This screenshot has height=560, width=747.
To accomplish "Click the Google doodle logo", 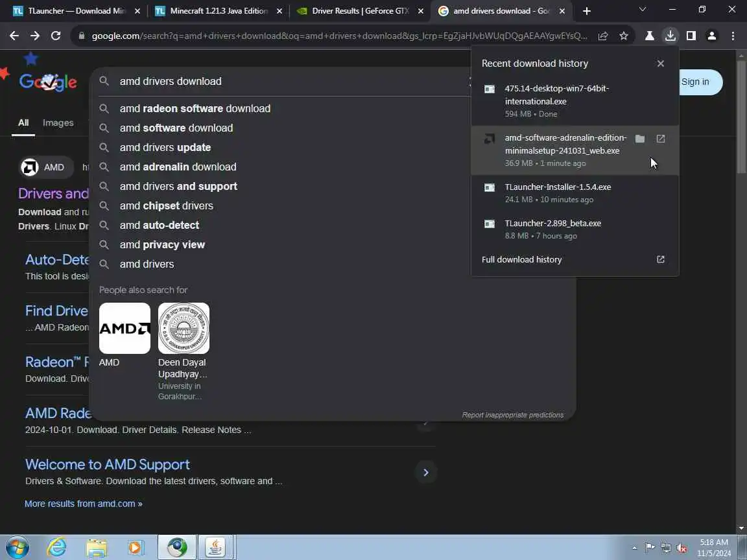I will tap(47, 82).
